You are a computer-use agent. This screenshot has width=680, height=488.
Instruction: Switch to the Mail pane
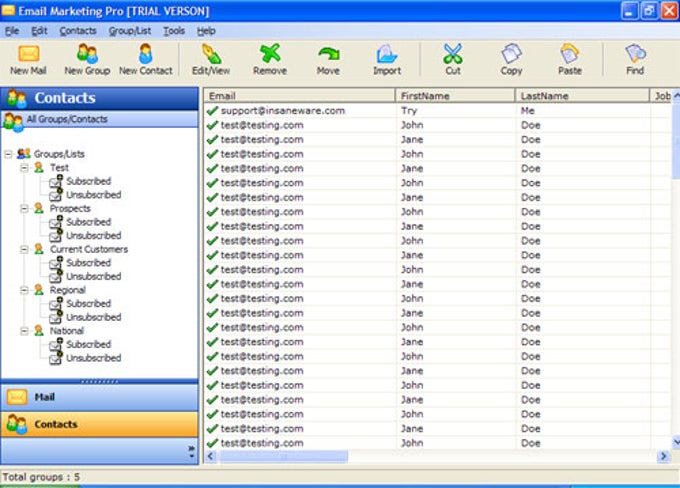tap(100, 397)
